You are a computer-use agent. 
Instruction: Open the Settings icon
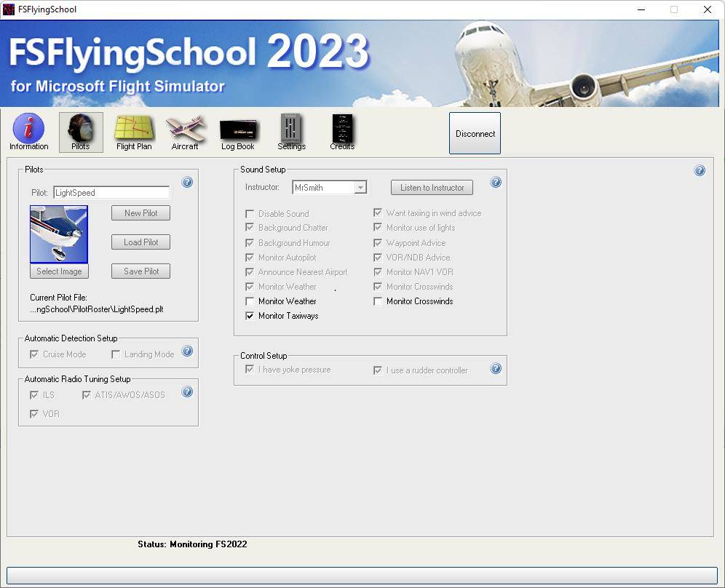[290, 128]
